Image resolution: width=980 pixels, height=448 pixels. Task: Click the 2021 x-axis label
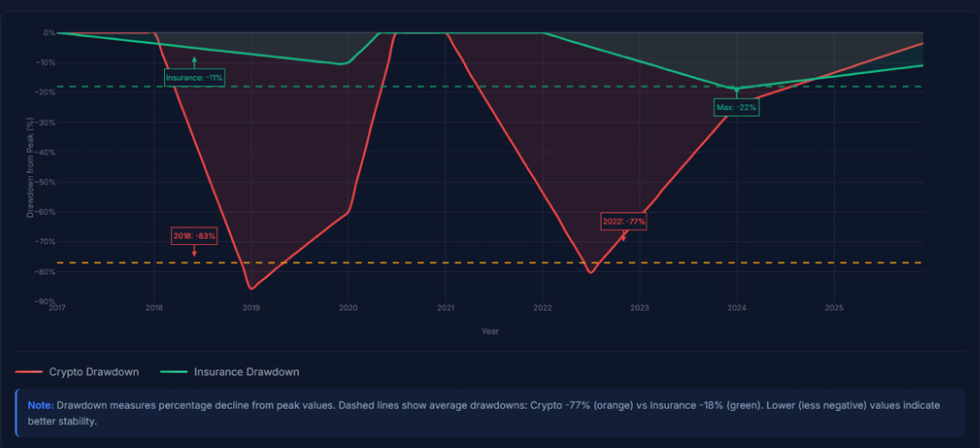coord(446,308)
